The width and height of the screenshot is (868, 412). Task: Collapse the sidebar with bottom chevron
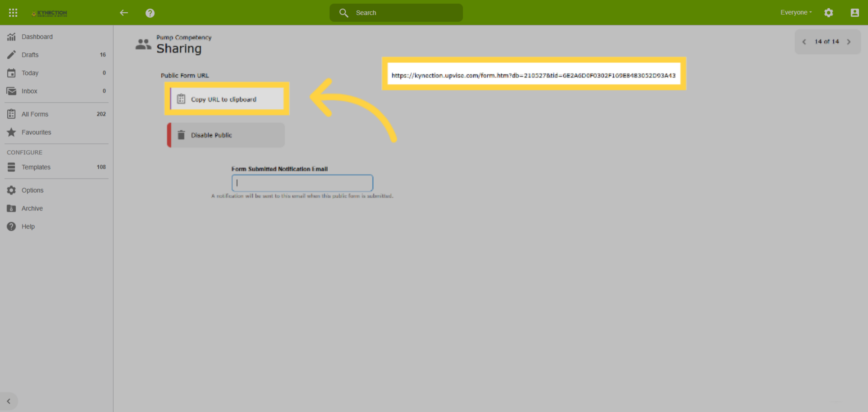click(9, 401)
